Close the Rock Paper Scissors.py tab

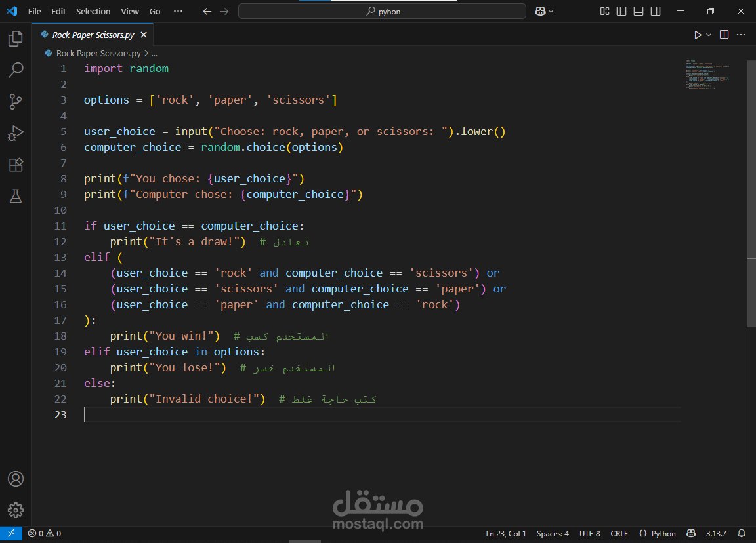[144, 35]
